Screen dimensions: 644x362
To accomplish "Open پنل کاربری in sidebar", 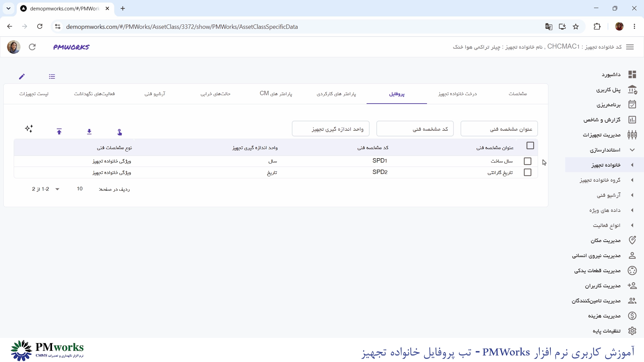I will (x=616, y=90).
